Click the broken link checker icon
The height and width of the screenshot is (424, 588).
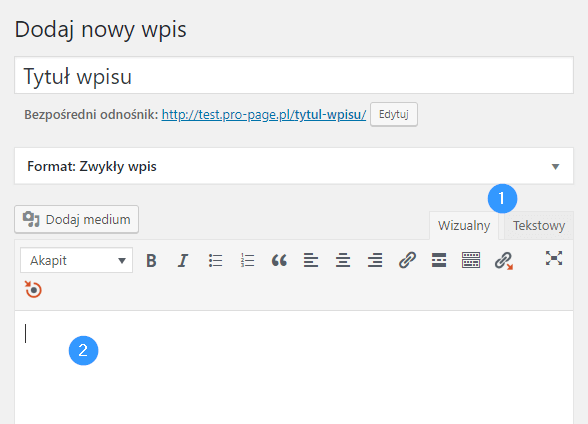tap(503, 260)
